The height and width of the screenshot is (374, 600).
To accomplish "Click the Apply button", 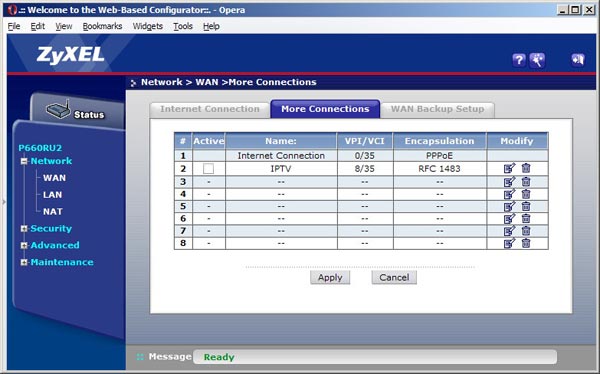I will 330,278.
